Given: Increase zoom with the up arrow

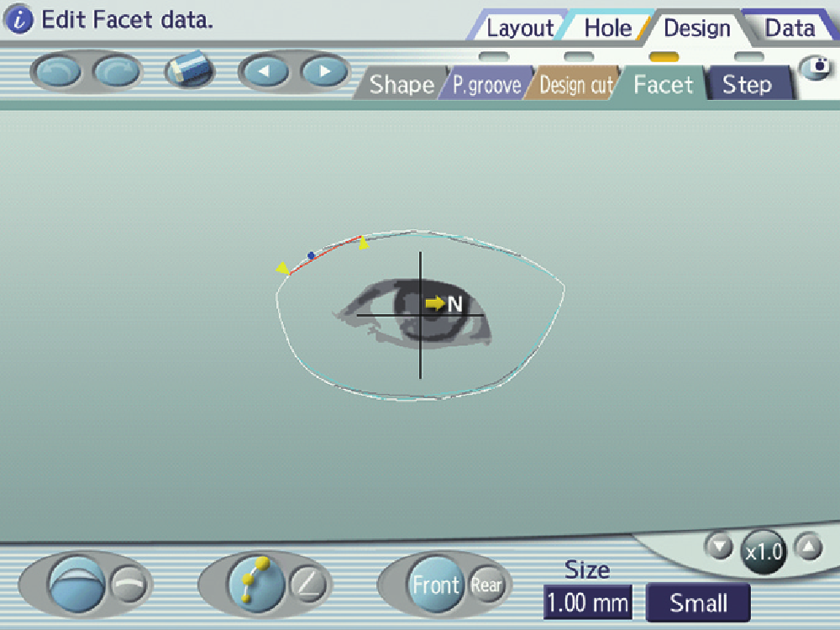Looking at the screenshot, I should pyautogui.click(x=806, y=547).
